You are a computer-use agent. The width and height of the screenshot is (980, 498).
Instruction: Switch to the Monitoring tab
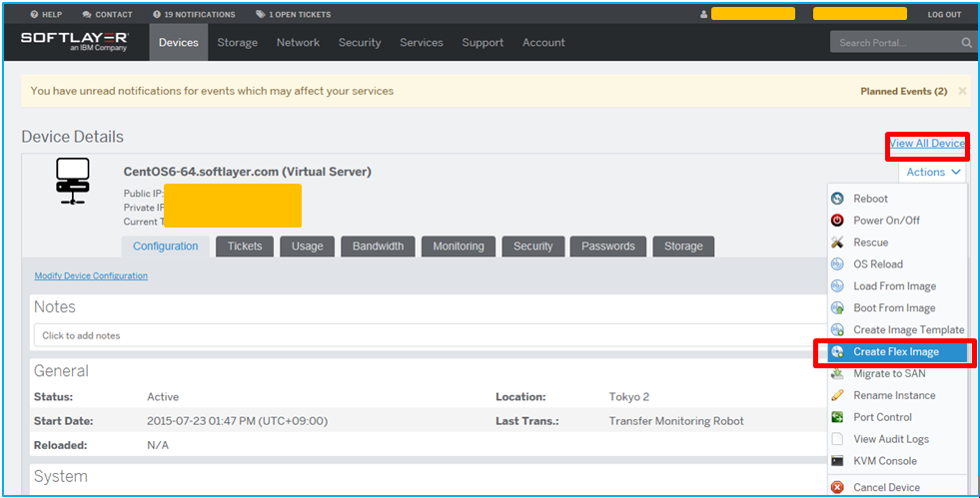pyautogui.click(x=459, y=246)
